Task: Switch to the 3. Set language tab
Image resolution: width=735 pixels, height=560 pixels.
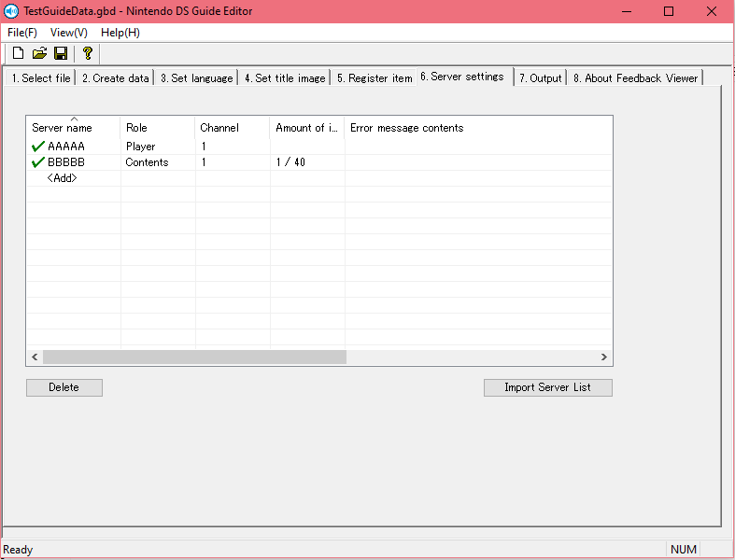Action: (196, 78)
